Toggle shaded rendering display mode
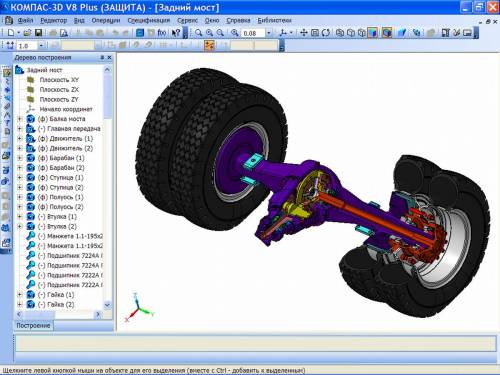Viewport: 500px width, 375px height. pyautogui.click(x=373, y=33)
